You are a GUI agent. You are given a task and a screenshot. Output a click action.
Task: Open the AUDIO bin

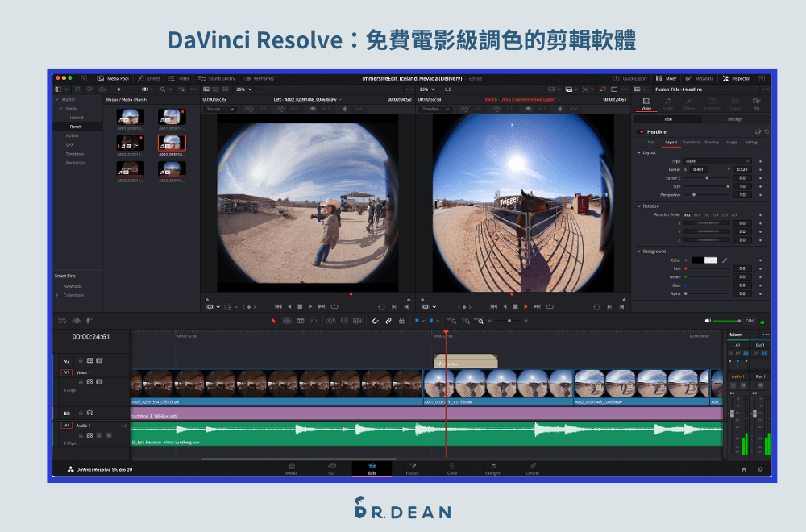[x=72, y=135]
